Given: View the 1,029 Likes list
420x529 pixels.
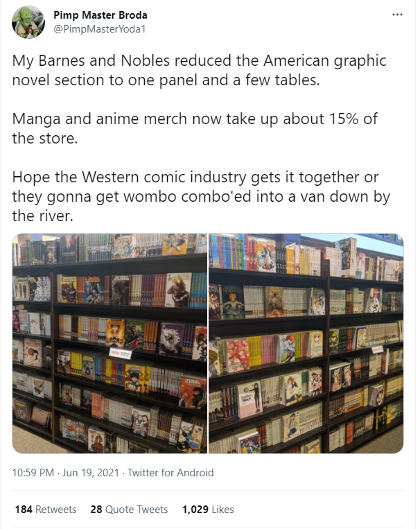Looking at the screenshot, I should (208, 509).
